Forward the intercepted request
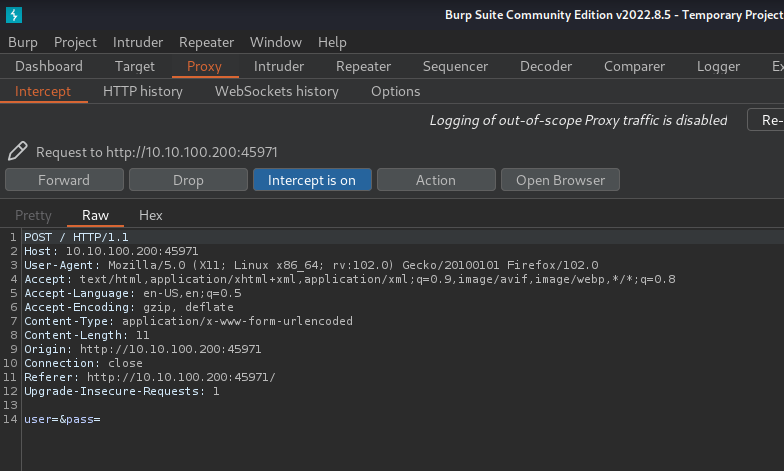This screenshot has height=471, width=784. [x=64, y=180]
